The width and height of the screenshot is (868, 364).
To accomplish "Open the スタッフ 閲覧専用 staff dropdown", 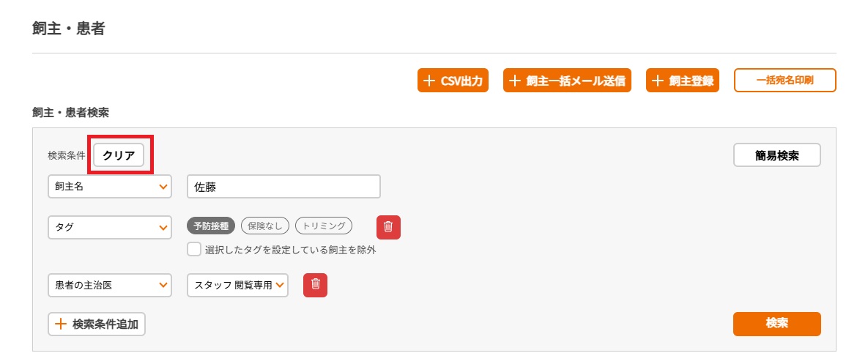I will [237, 285].
